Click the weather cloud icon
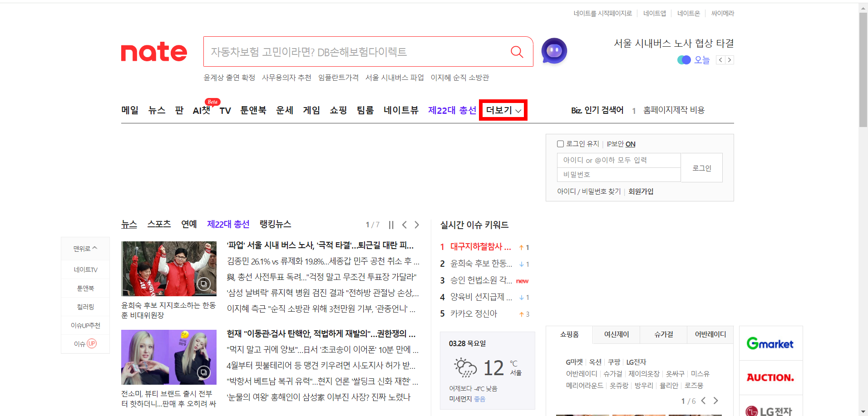Screen dimensions: 868x416 pos(466,367)
